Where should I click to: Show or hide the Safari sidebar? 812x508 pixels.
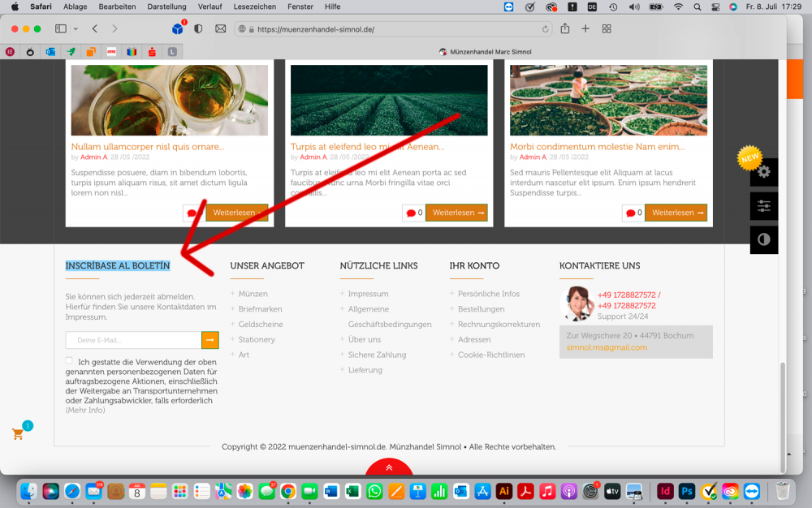pyautogui.click(x=61, y=29)
